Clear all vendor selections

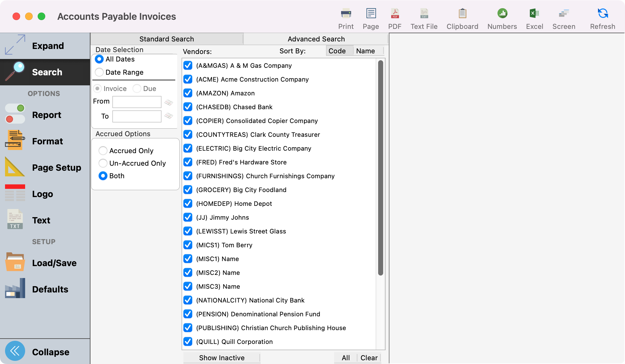tap(369, 358)
